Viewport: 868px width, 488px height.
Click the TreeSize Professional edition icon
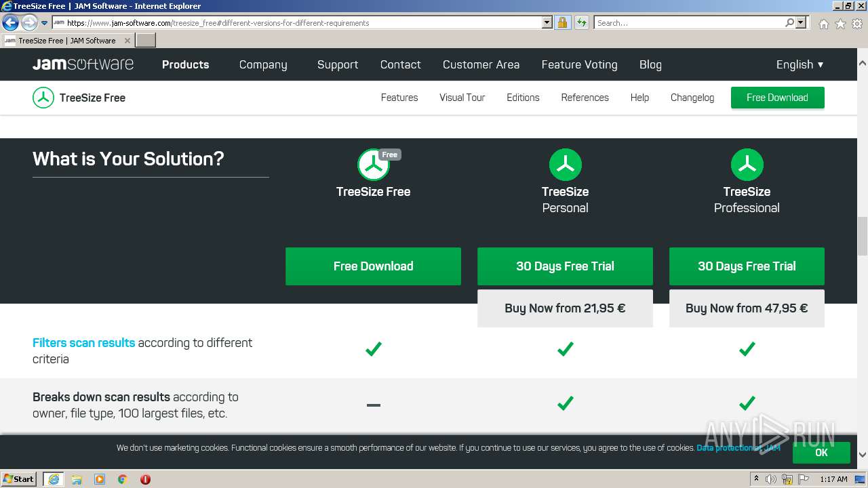[747, 165]
